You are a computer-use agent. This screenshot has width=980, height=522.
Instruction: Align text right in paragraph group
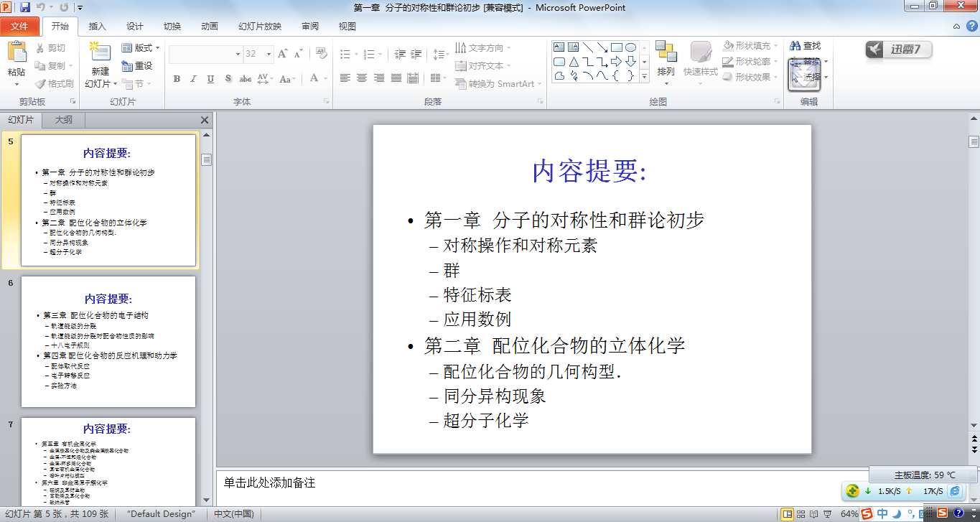tap(378, 78)
